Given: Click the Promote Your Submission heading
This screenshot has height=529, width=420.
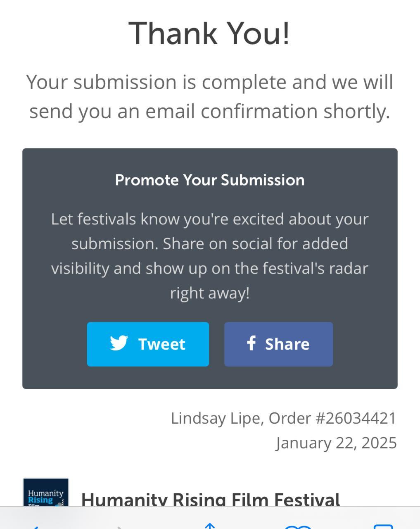Looking at the screenshot, I should [210, 180].
